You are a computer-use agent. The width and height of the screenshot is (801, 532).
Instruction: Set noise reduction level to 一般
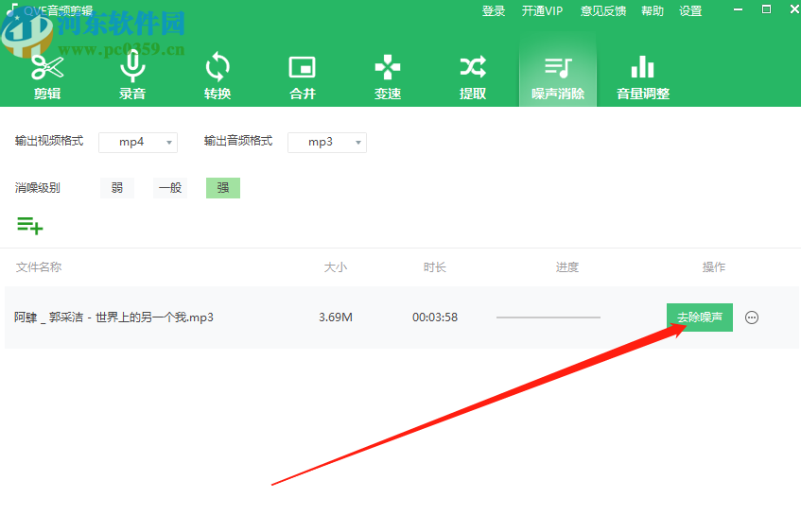tap(170, 188)
